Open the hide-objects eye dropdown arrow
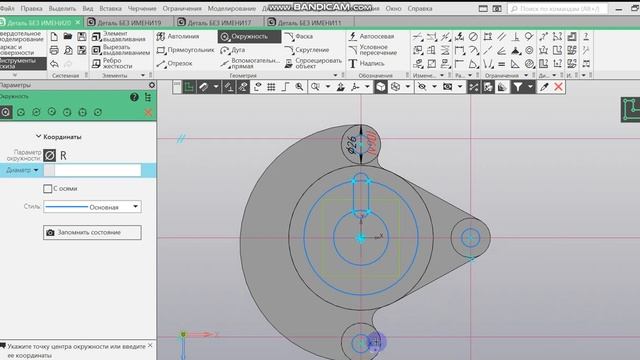Screen dimensions: 640x360 434,87
